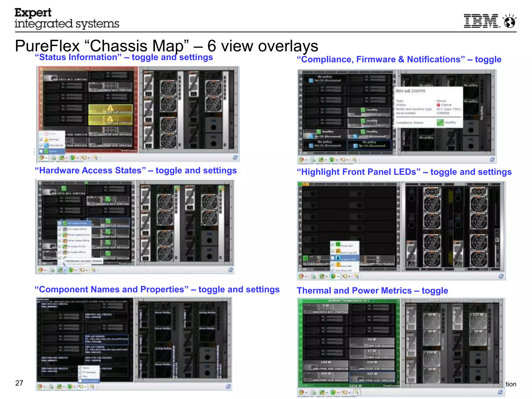Click lower yellow warning compute node in Status panel
The width and height of the screenshot is (532, 399).
(110, 120)
